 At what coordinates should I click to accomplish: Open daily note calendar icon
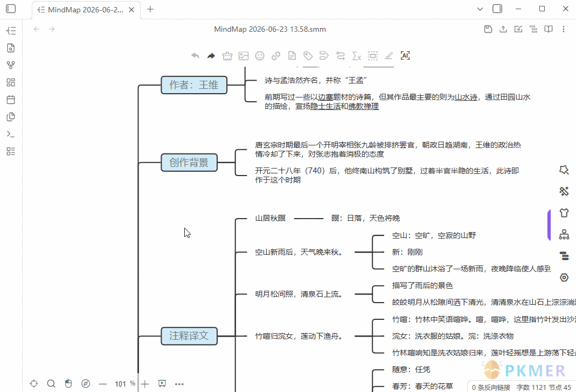pos(11,100)
